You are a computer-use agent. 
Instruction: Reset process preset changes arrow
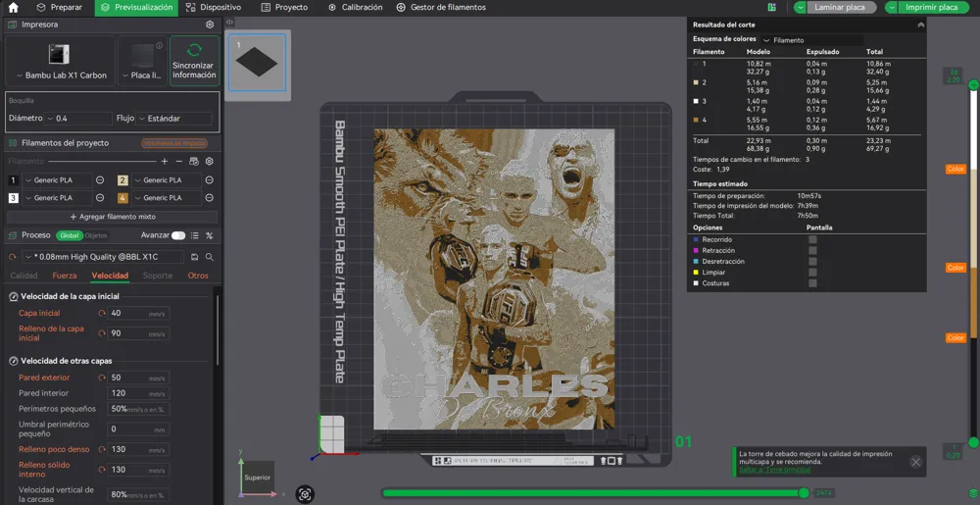coord(13,257)
